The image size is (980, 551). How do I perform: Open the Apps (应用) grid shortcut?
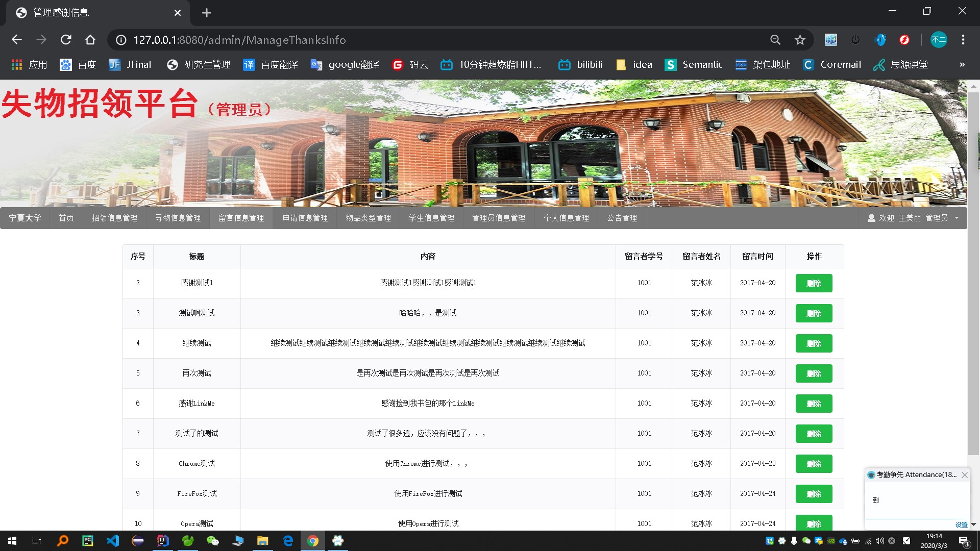(x=29, y=65)
